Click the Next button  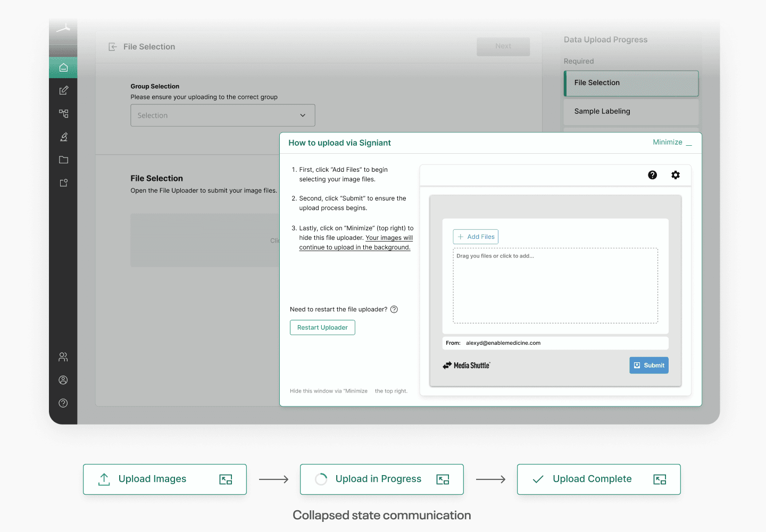pyautogui.click(x=503, y=46)
